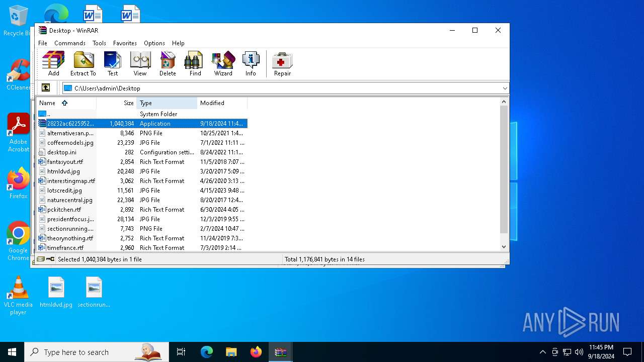Open Recycle Bin desktop icon
The height and width of the screenshot is (362, 644).
pos(18,21)
